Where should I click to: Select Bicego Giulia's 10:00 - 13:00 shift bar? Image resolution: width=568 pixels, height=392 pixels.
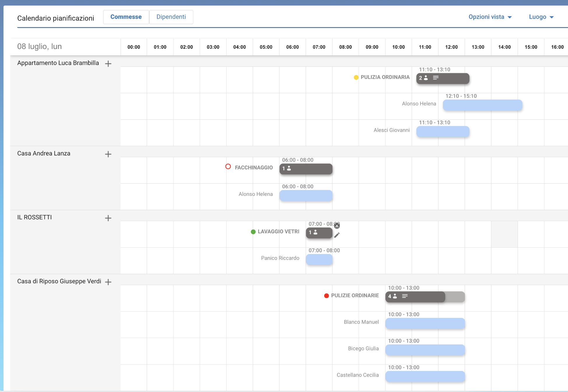(425, 350)
